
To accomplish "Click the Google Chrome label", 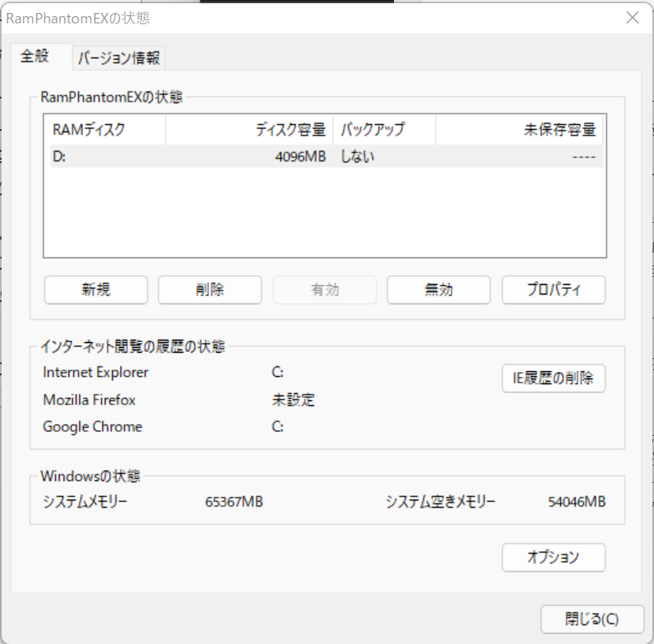I will pyautogui.click(x=93, y=427).
